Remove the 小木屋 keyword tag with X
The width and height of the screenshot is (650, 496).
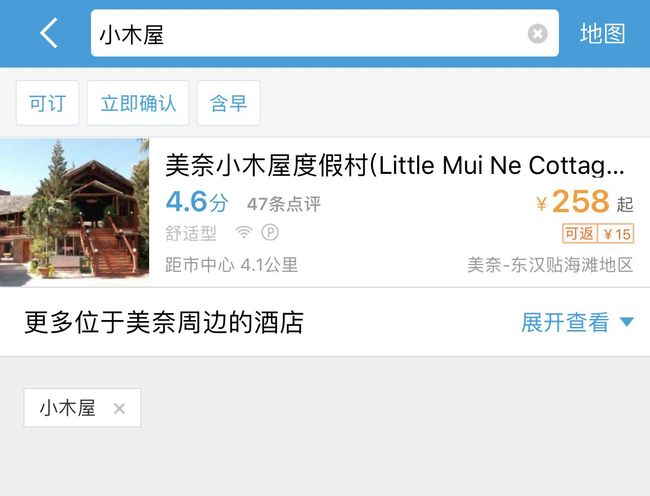[119, 409]
